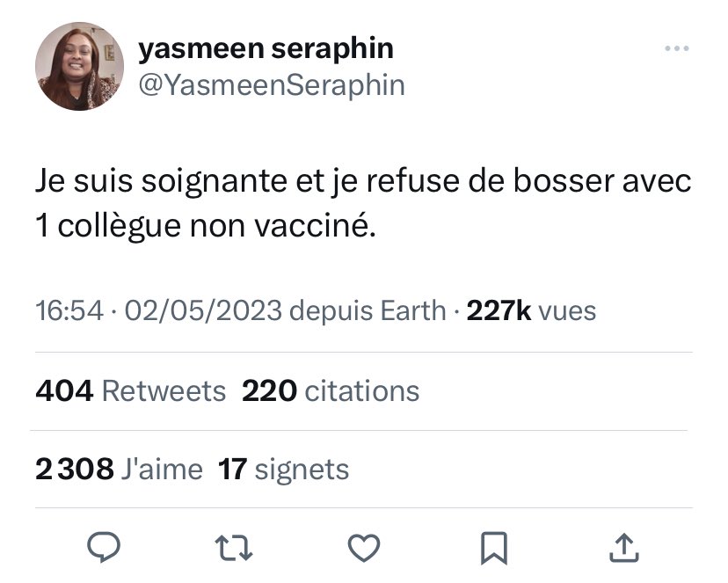The width and height of the screenshot is (728, 583).
Task: Click the 02/05/2023 date
Action: 203,310
